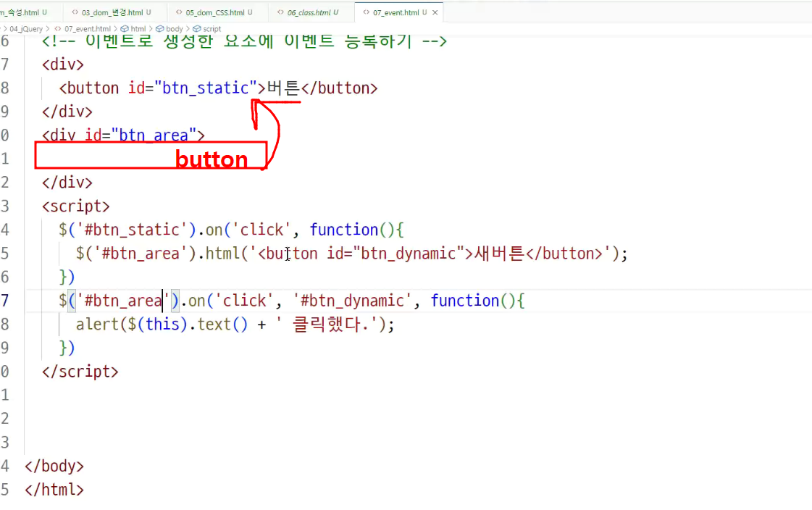Click the HTML file icon on 07_event.html tab
The image size is (812, 510).
366,12
